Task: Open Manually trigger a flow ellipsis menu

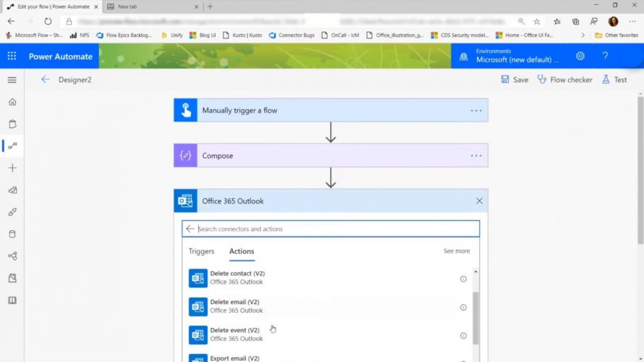Action: pos(476,111)
